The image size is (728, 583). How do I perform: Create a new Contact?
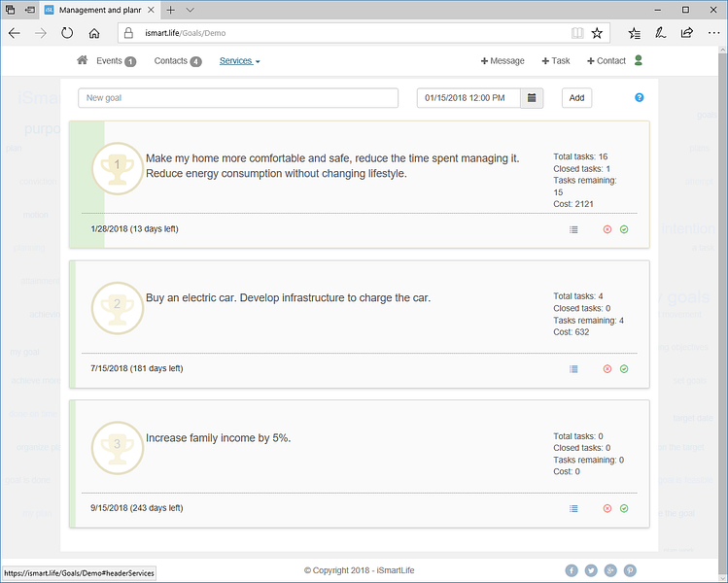pyautogui.click(x=607, y=61)
